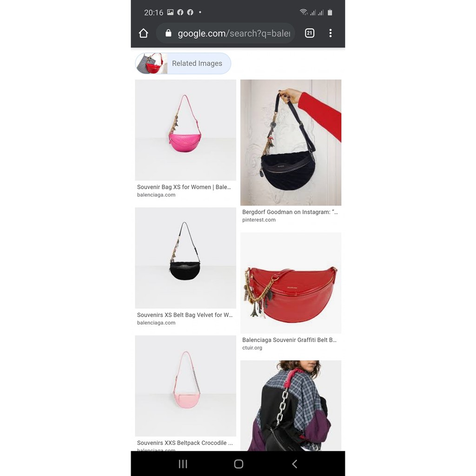Tap the Android home navigation button

click(x=238, y=463)
